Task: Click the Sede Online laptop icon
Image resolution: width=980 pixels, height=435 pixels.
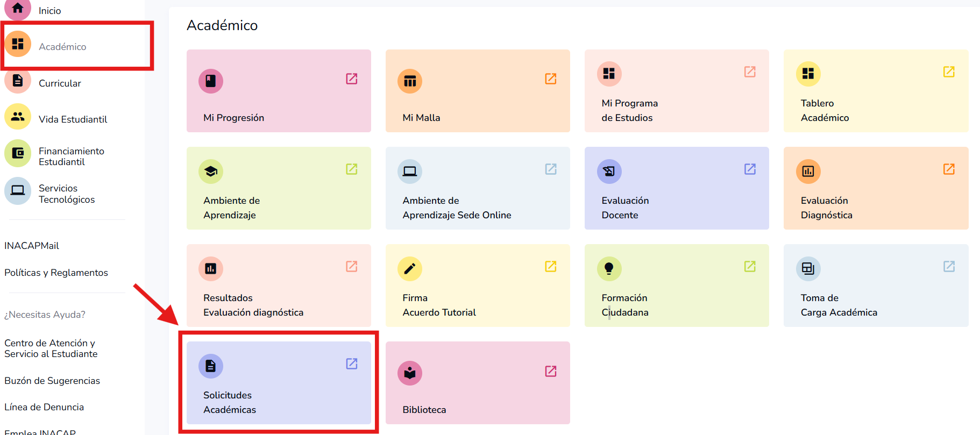Action: pos(410,172)
